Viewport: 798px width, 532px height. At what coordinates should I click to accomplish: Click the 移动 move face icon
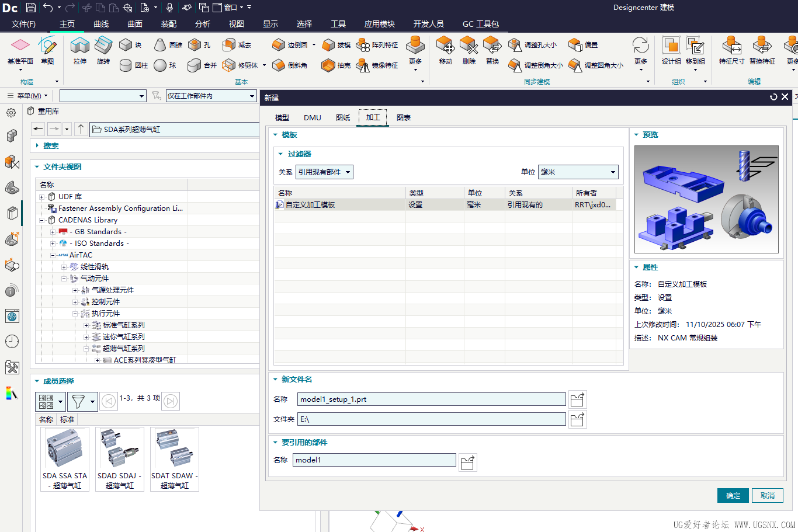[445, 46]
